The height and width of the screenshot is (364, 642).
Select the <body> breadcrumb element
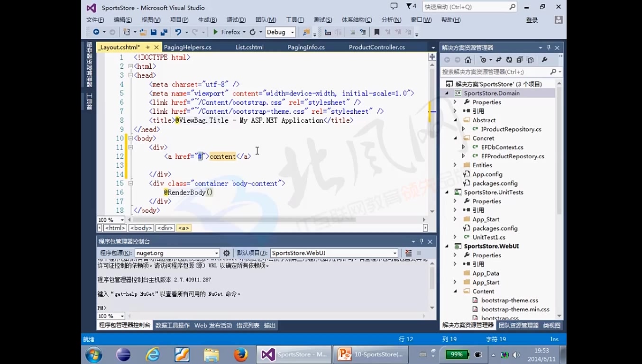141,227
